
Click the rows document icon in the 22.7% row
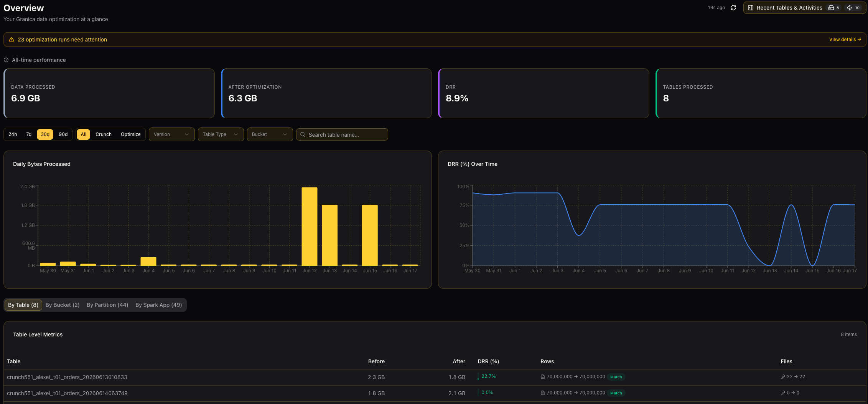542,377
